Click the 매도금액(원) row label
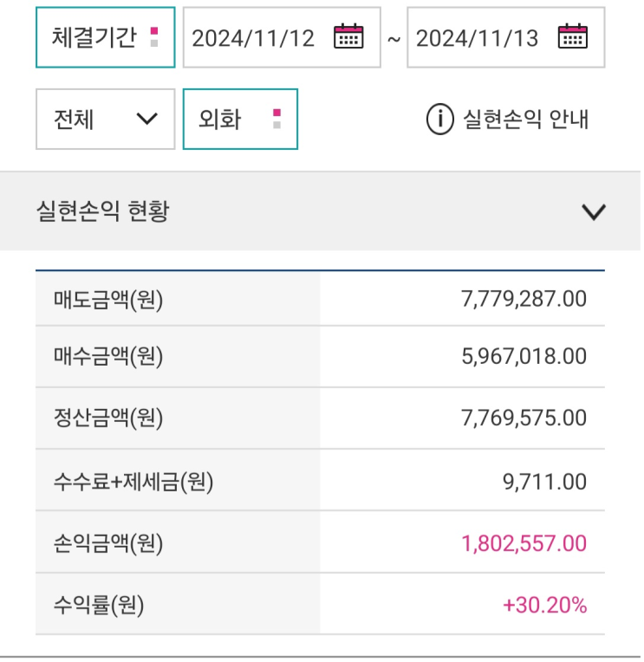 point(109,301)
